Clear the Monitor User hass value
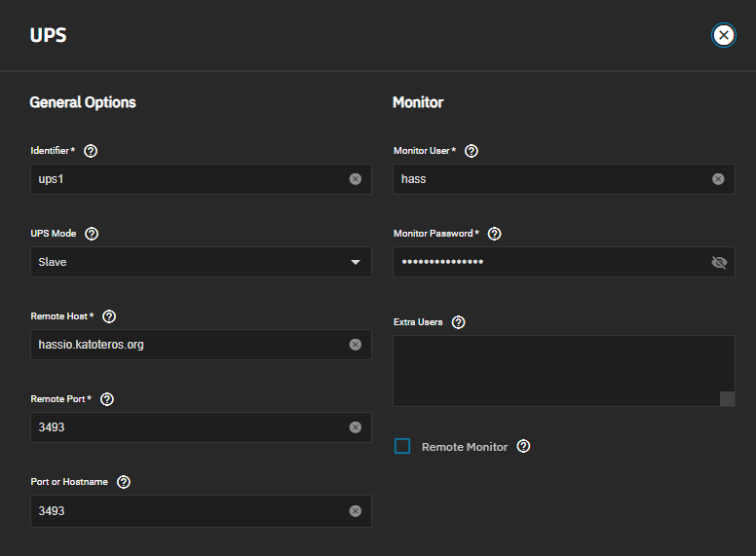Viewport: 756px width, 556px height. pos(718,179)
